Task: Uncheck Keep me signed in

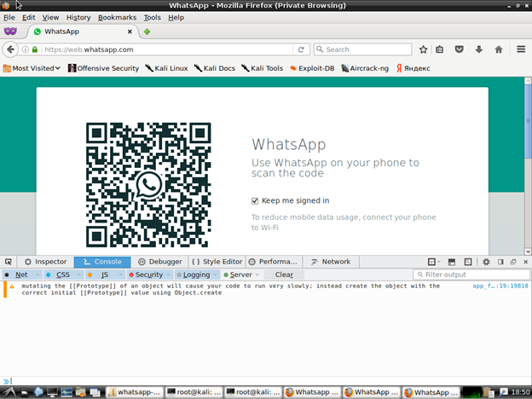Action: point(255,200)
